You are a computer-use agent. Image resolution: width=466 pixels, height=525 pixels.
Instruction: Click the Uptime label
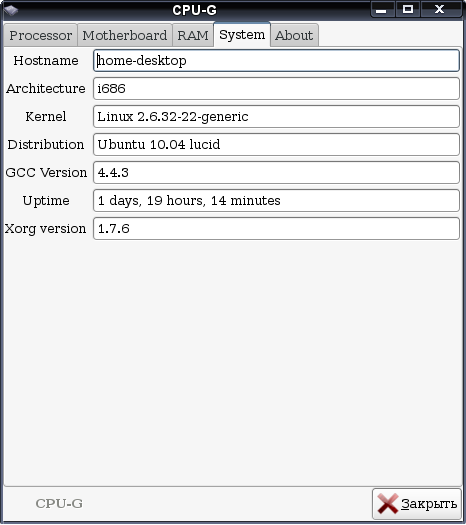pos(46,201)
